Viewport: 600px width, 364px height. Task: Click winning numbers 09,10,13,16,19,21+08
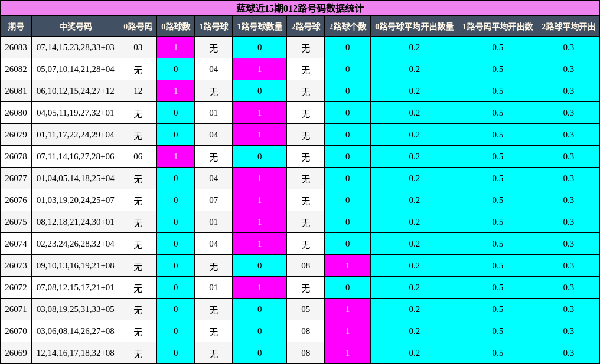76,265
